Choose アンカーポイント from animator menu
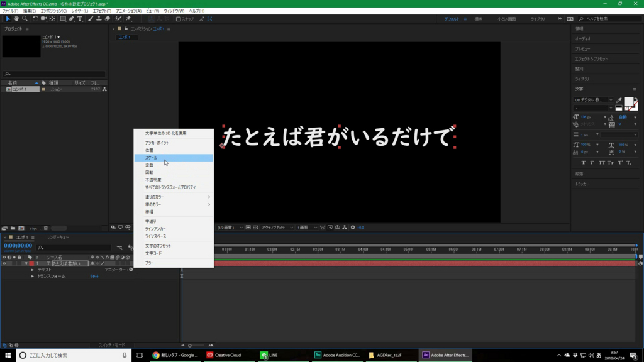This screenshot has height=362, width=644. [174, 143]
